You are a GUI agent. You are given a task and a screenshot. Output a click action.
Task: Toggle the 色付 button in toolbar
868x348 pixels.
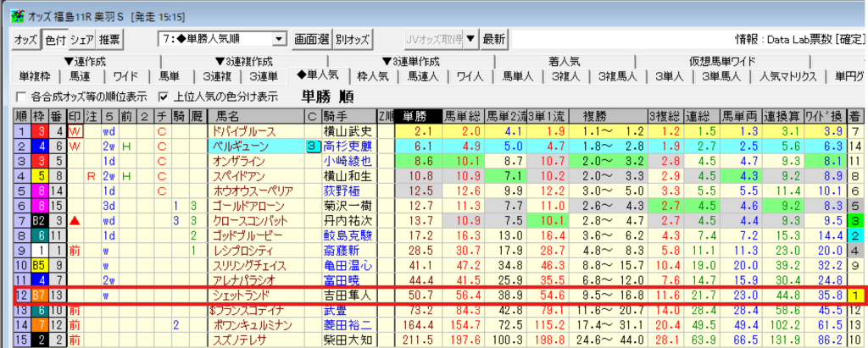tap(54, 39)
